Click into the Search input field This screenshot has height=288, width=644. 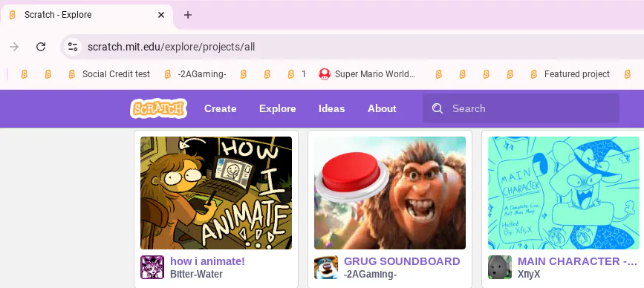tap(521, 108)
